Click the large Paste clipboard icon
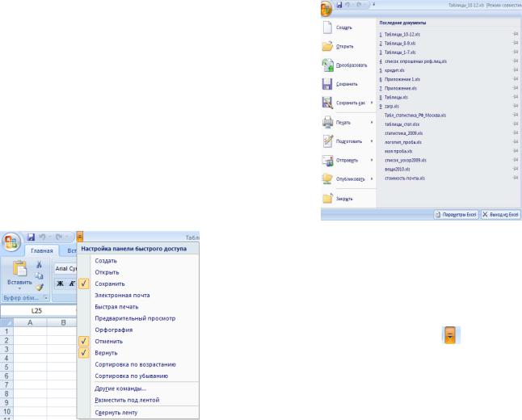The height and width of the screenshot is (420, 522). coord(19,268)
